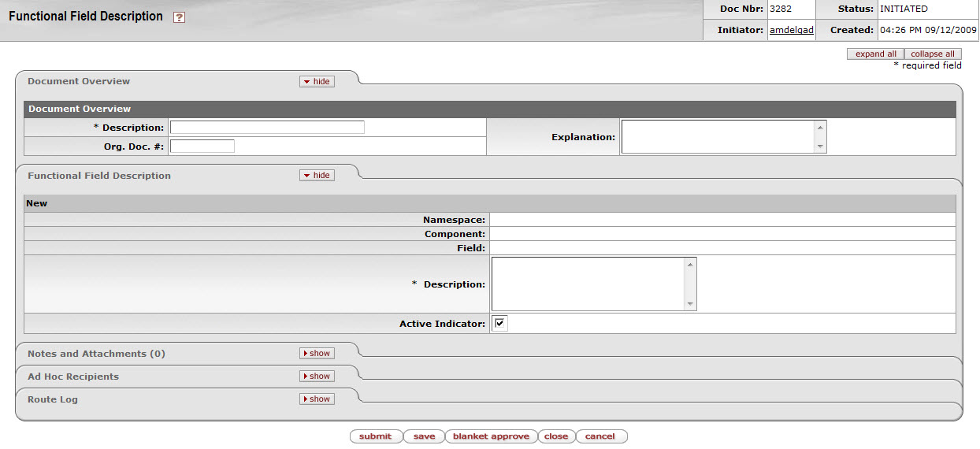Click the functional field Description text area

pyautogui.click(x=588, y=284)
